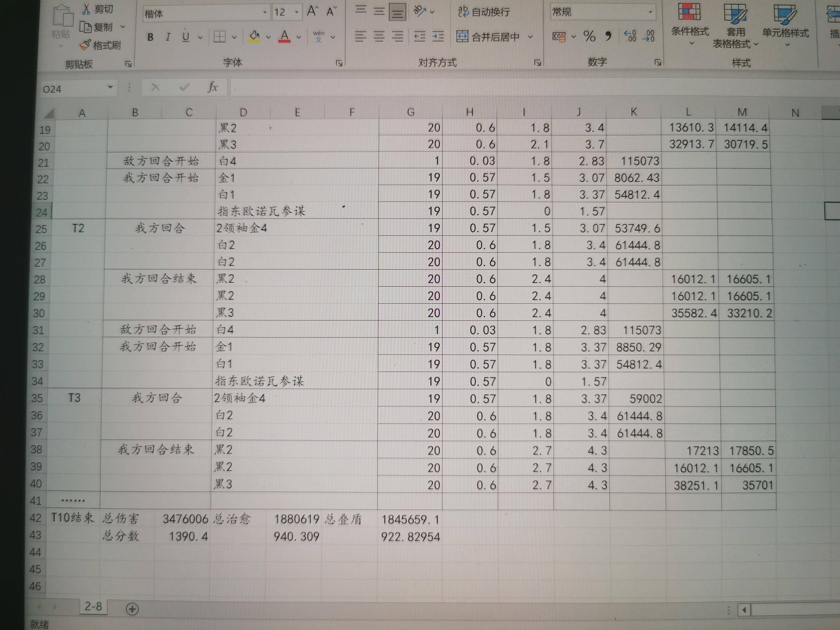840x630 pixels.
Task: Click the Insert Function fx button
Action: pos(213,87)
